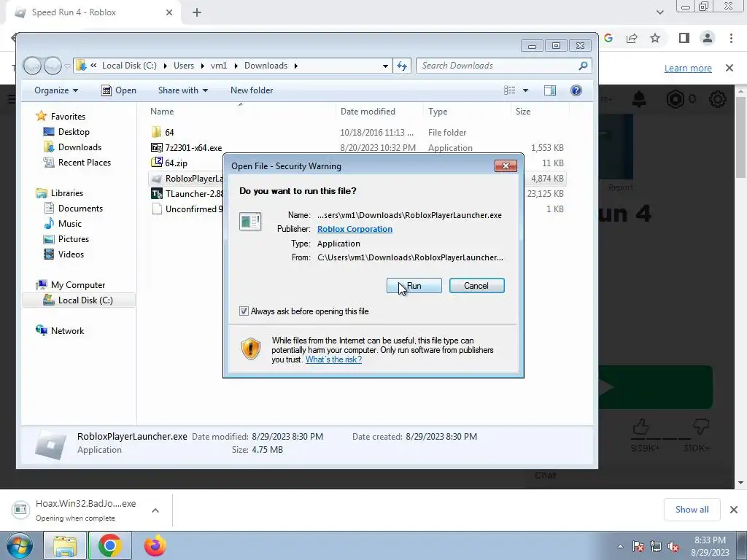Open the What's the risk? link
This screenshot has width=747, height=560.
point(333,359)
